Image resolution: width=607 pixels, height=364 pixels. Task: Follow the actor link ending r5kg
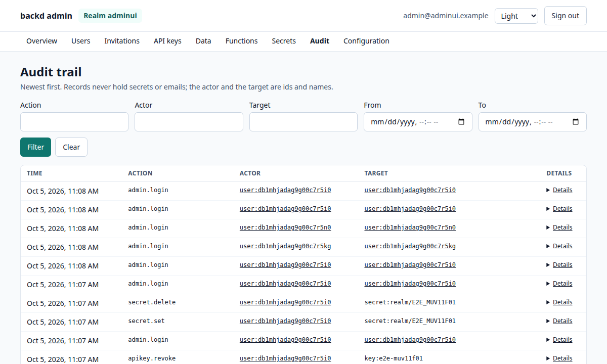(x=285, y=246)
